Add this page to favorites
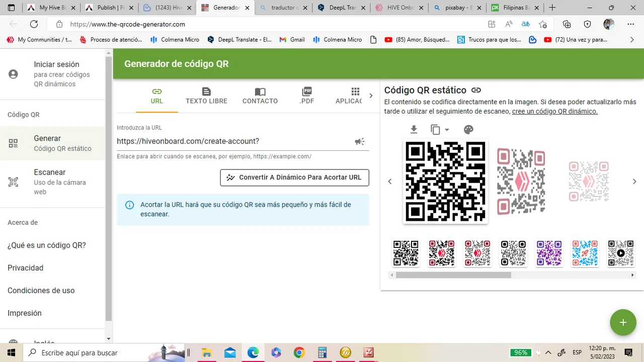The width and height of the screenshot is (644, 362). 543,24
